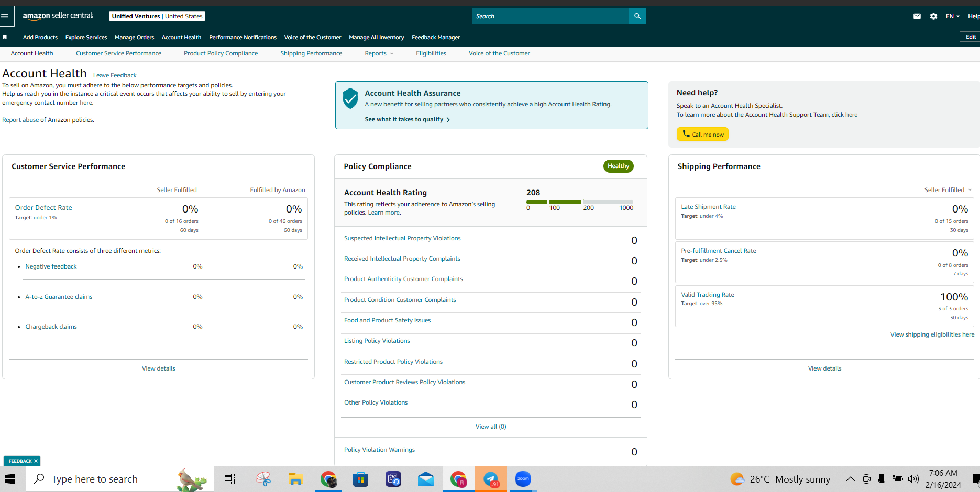
Task: Switch to Customer Service Performance tab
Action: (118, 53)
